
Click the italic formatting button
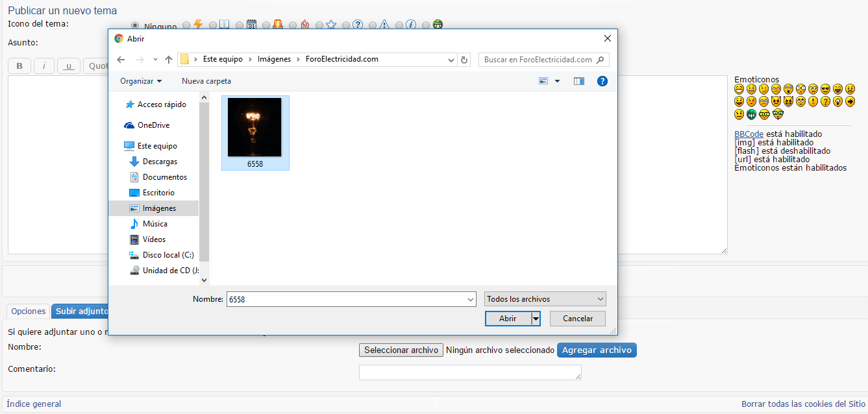(43, 66)
